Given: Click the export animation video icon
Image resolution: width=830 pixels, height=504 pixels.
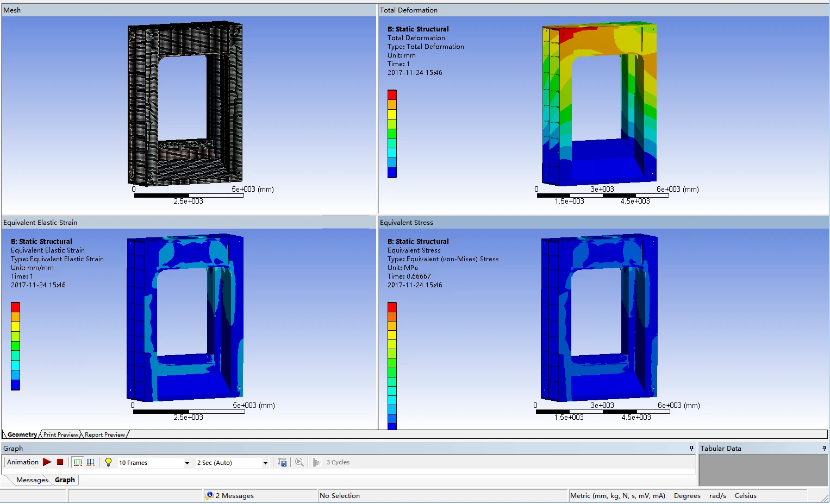Looking at the screenshot, I should (x=282, y=462).
